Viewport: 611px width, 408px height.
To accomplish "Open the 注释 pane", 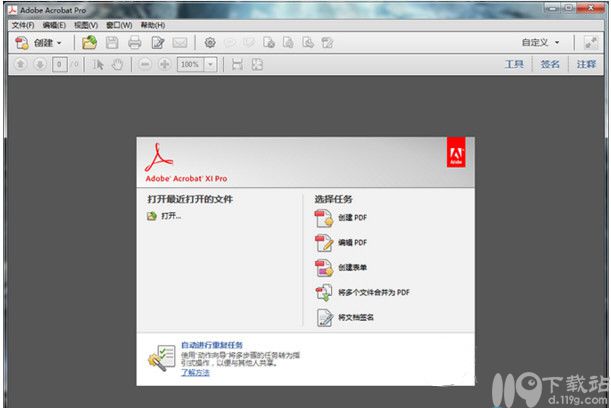I will 586,64.
